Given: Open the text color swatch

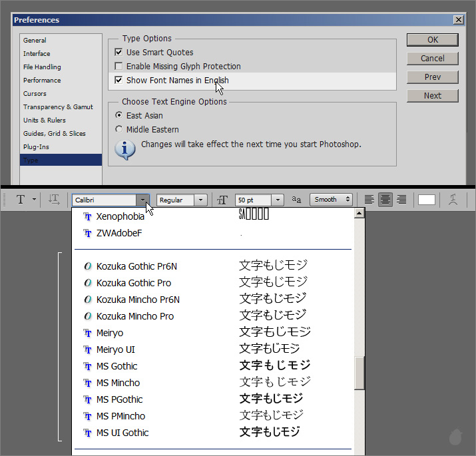Looking at the screenshot, I should [x=427, y=200].
